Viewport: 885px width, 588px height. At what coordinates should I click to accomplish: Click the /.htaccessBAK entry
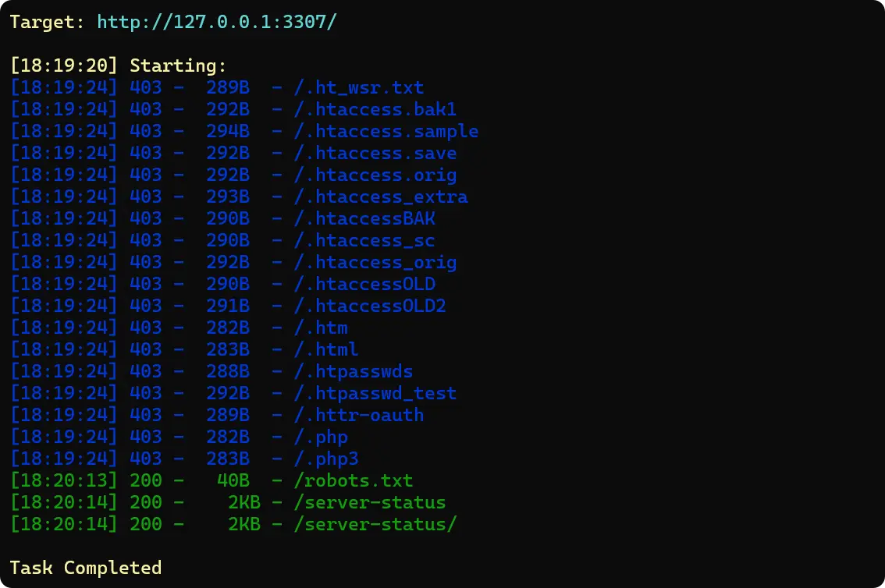(364, 218)
